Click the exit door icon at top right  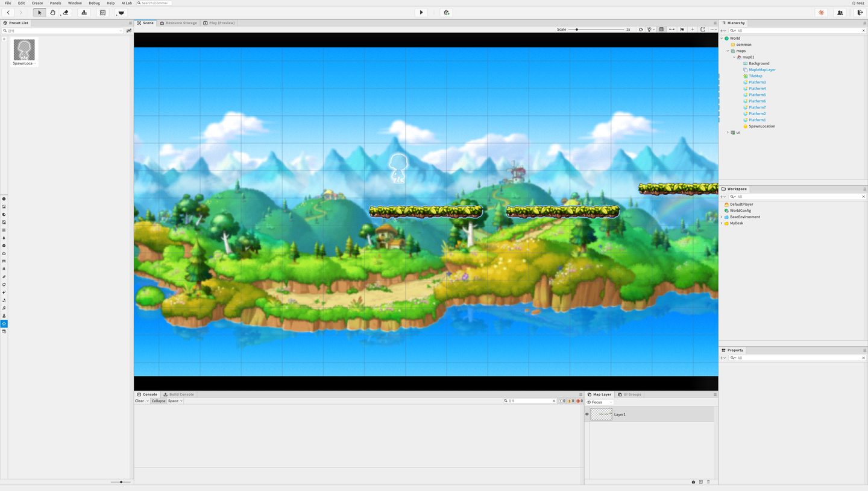pos(860,13)
